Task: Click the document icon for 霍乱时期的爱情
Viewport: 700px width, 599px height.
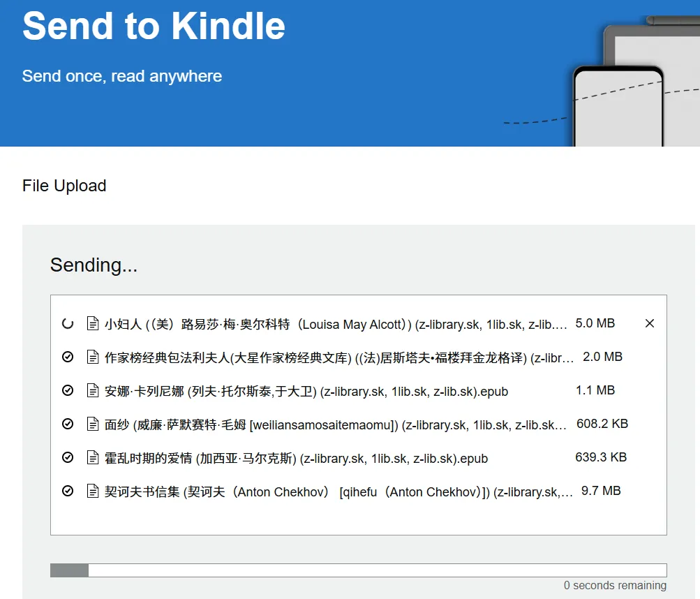Action: [92, 457]
